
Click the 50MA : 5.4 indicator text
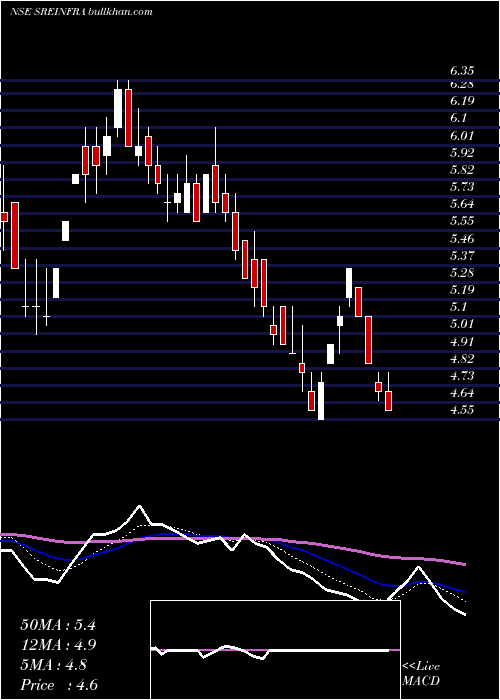click(58, 625)
